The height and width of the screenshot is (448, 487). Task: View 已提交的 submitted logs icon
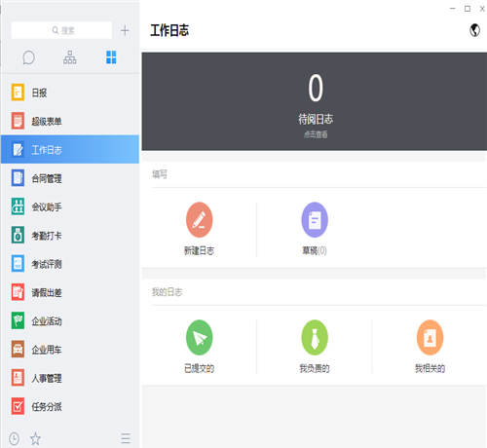tap(200, 338)
